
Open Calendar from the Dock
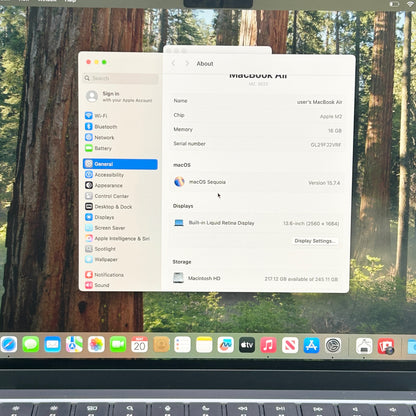point(139,344)
